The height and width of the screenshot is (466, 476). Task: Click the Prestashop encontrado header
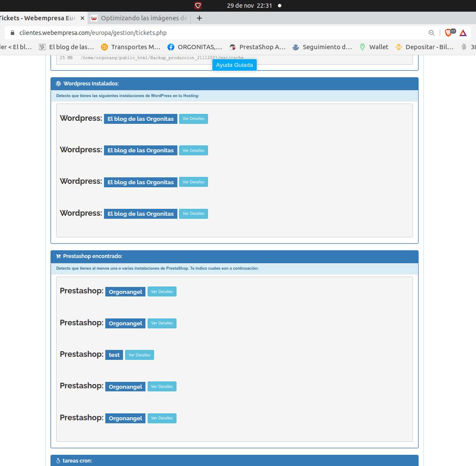(x=234, y=257)
